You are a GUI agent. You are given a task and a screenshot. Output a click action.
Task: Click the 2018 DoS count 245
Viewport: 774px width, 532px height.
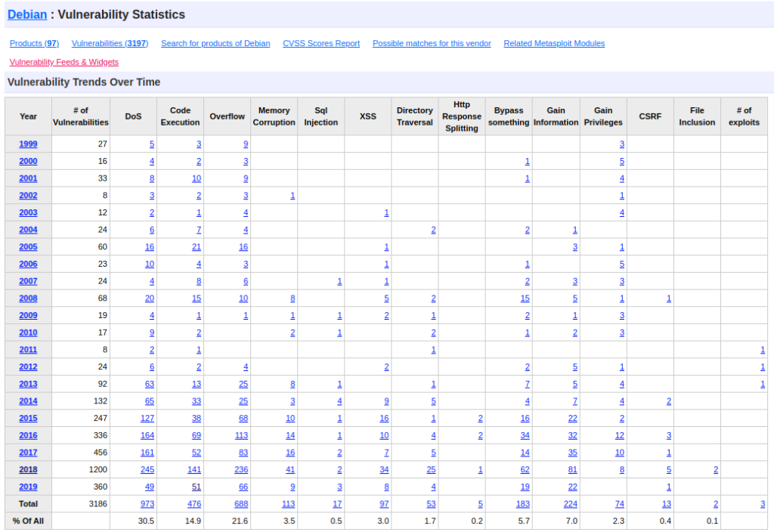coord(147,470)
